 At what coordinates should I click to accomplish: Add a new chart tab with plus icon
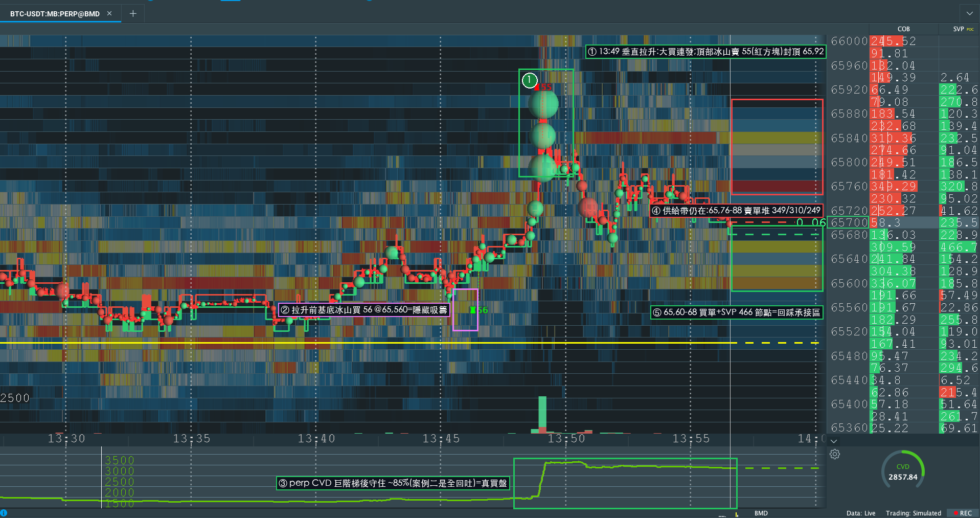click(x=133, y=14)
